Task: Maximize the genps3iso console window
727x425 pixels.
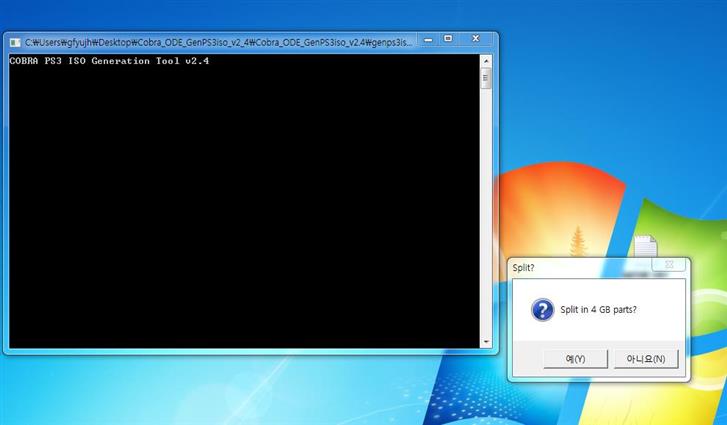Action: point(448,40)
